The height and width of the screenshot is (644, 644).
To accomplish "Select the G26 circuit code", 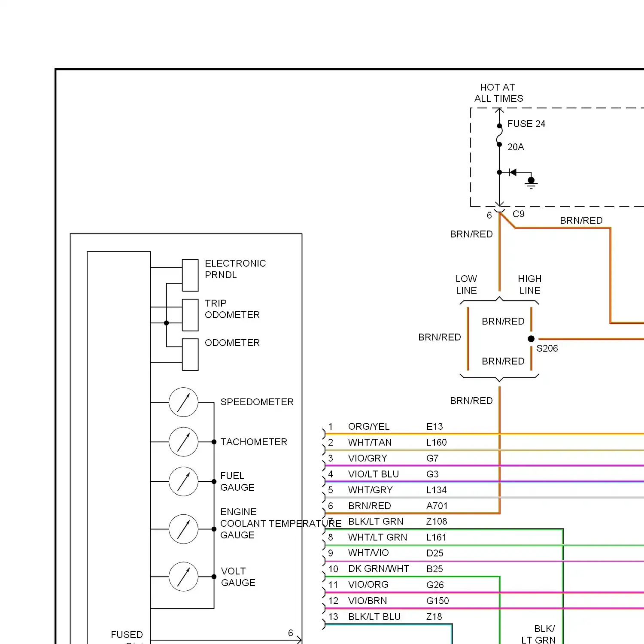I will (x=435, y=585).
